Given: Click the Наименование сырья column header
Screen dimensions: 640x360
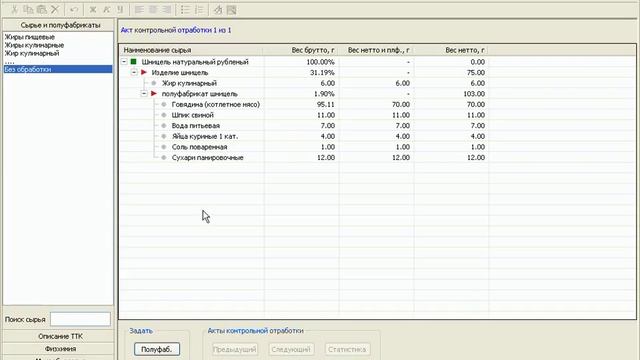Looking at the screenshot, I should pos(191,50).
